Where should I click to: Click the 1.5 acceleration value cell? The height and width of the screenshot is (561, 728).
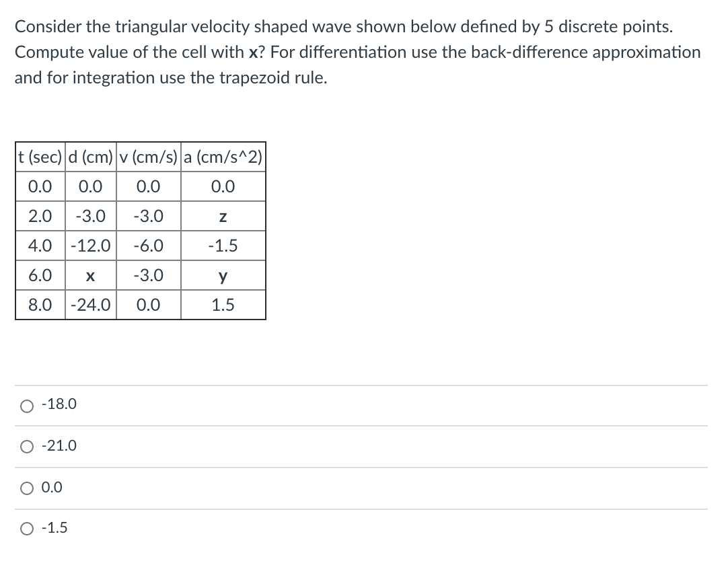click(x=223, y=305)
